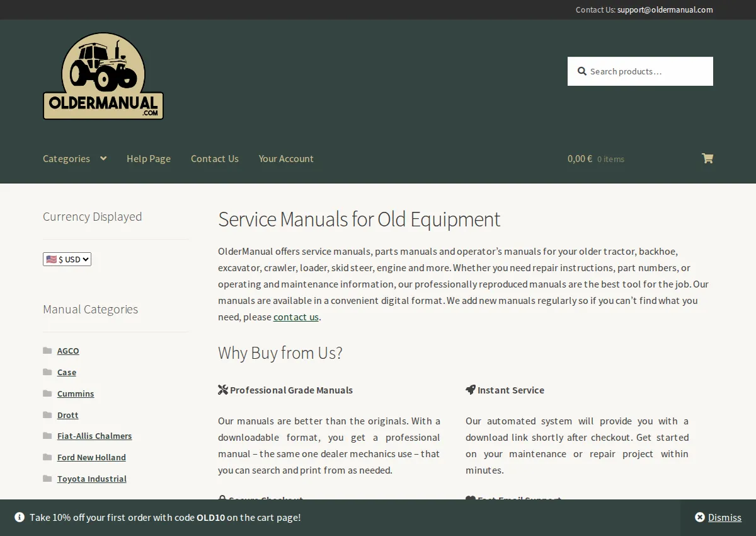
Task: Open the Drott category link
Action: point(68,415)
